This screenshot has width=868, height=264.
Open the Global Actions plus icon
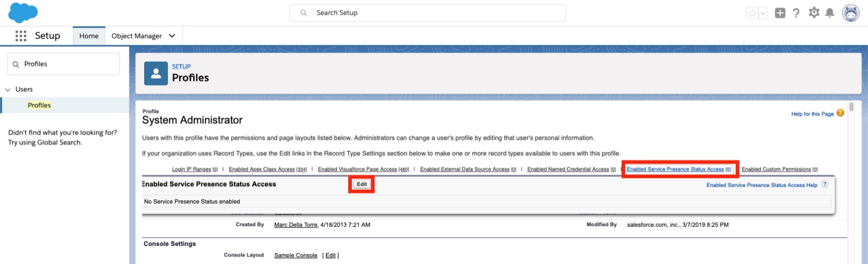pos(780,13)
